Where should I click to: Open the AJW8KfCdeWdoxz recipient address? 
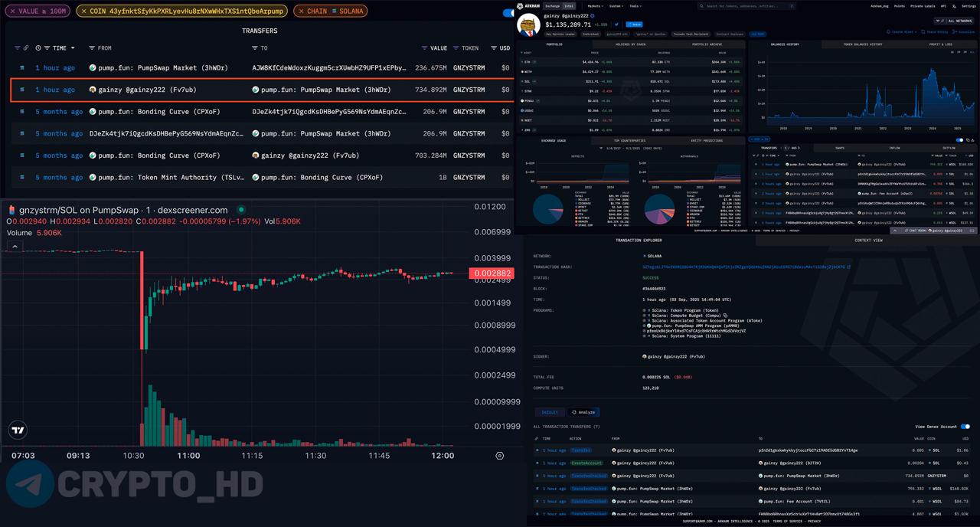(329, 67)
